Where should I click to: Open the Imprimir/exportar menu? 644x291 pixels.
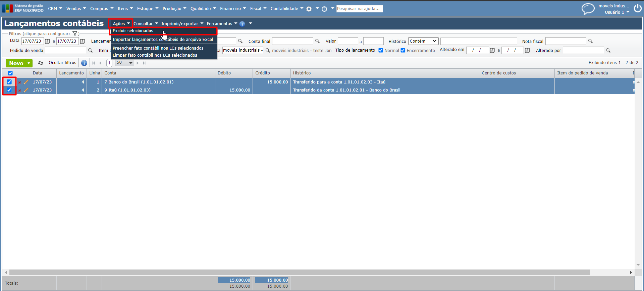pos(182,24)
